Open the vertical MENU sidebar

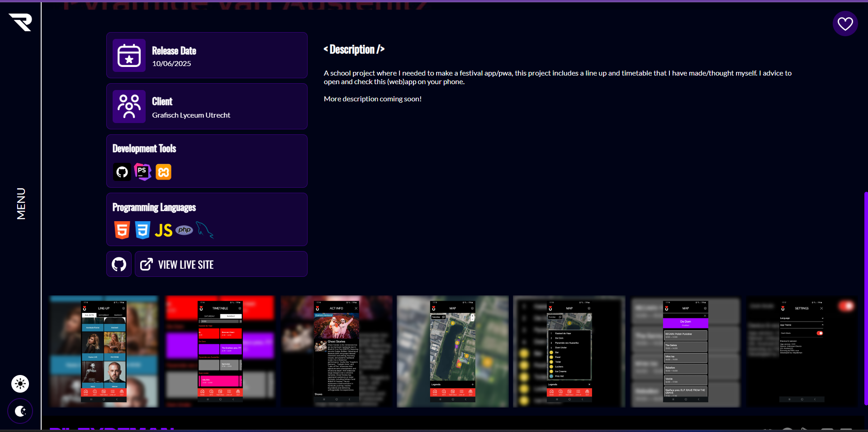pyautogui.click(x=21, y=204)
